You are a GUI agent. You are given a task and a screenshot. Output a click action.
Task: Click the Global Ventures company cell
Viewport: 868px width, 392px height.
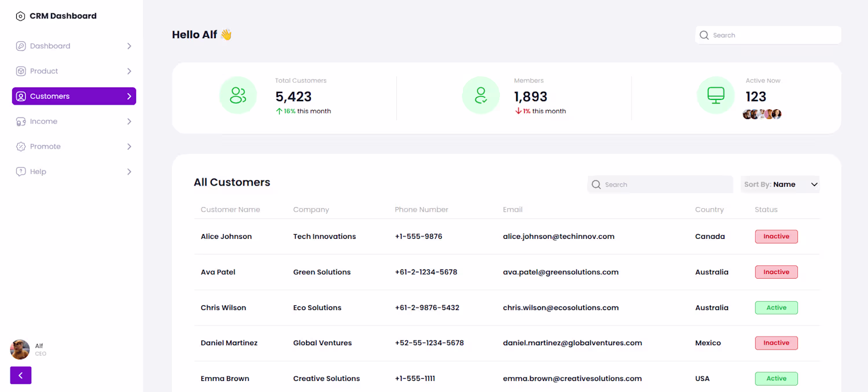(322, 343)
